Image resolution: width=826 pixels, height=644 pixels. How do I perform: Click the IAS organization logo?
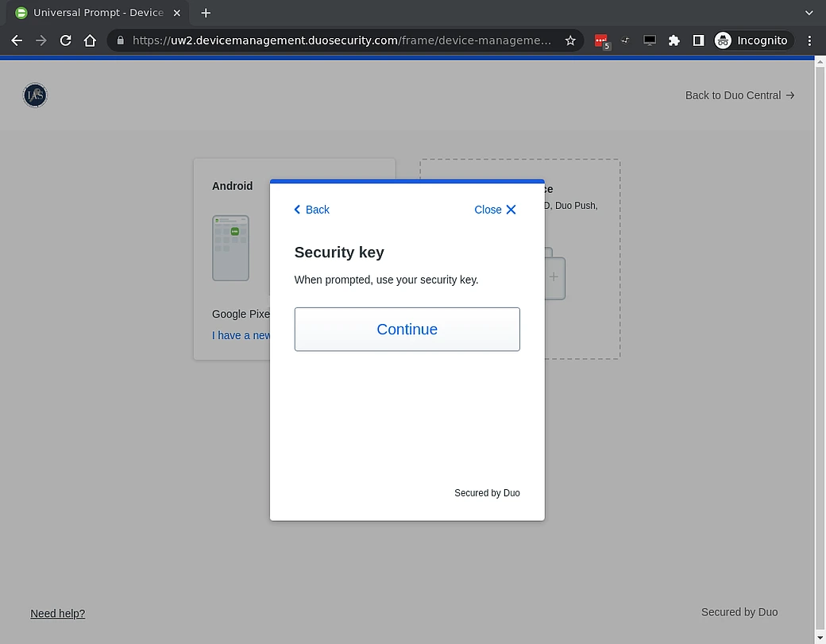[35, 95]
